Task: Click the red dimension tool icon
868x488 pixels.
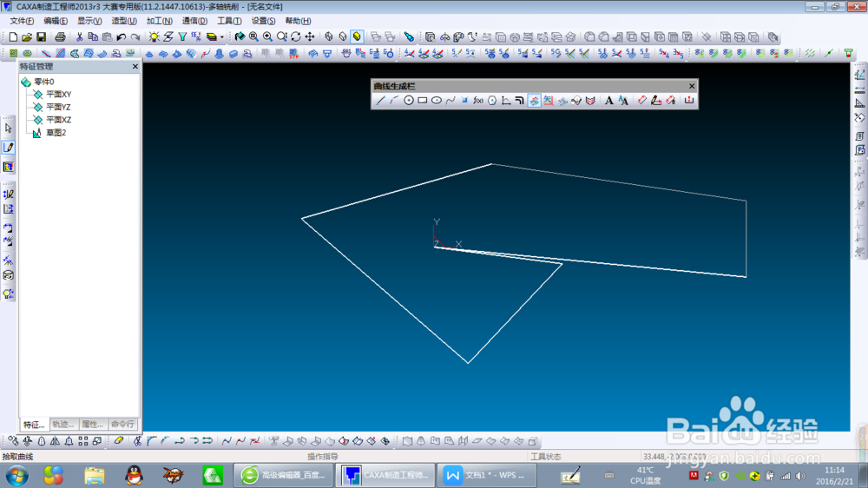Action: click(x=642, y=100)
